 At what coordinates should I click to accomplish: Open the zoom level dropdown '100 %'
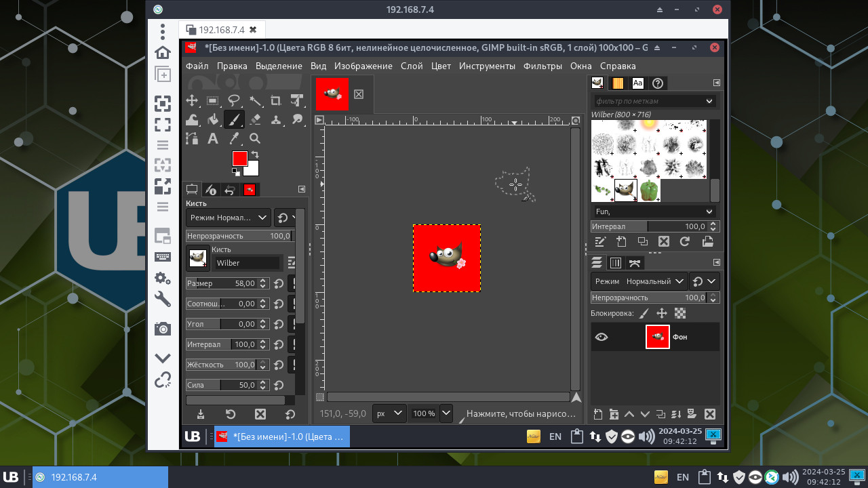coord(446,413)
